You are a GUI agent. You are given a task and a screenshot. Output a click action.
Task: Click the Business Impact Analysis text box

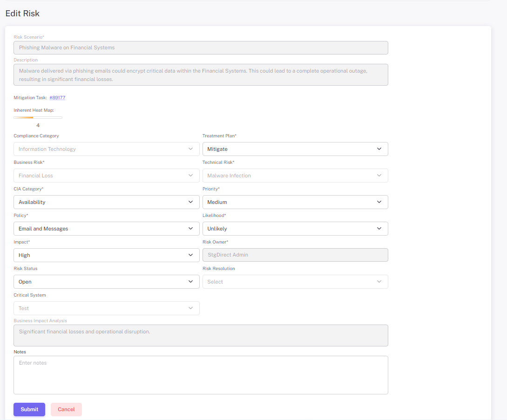(x=201, y=335)
